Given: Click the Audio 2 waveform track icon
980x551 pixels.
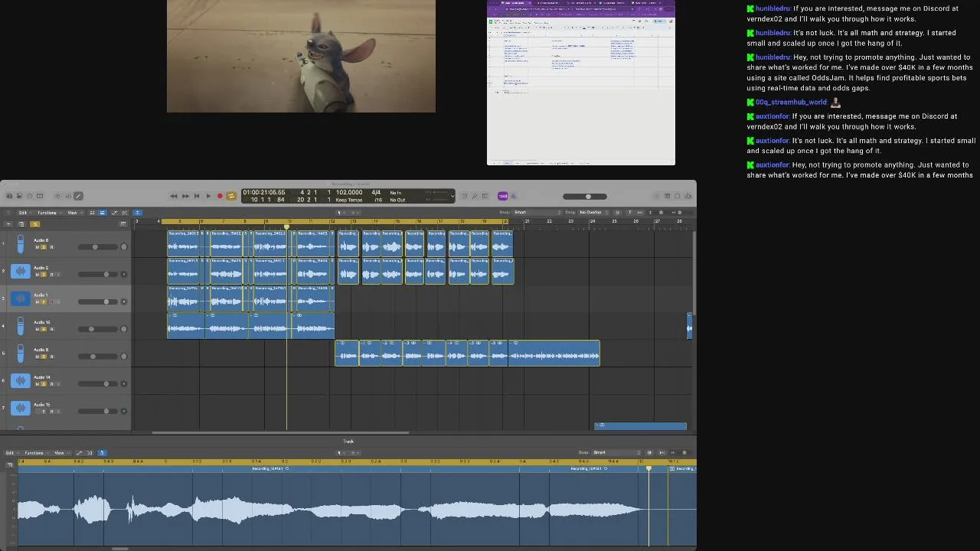Looking at the screenshot, I should [x=21, y=271].
